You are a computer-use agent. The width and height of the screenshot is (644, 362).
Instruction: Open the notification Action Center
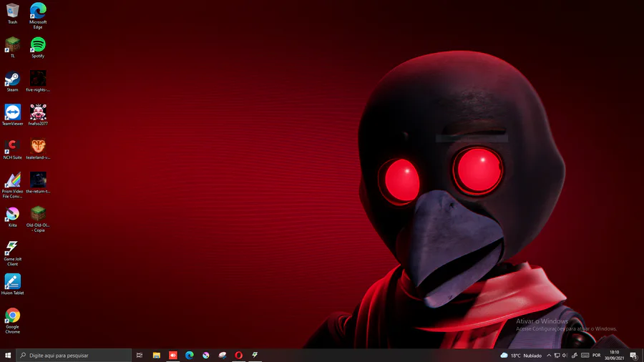tap(634, 356)
